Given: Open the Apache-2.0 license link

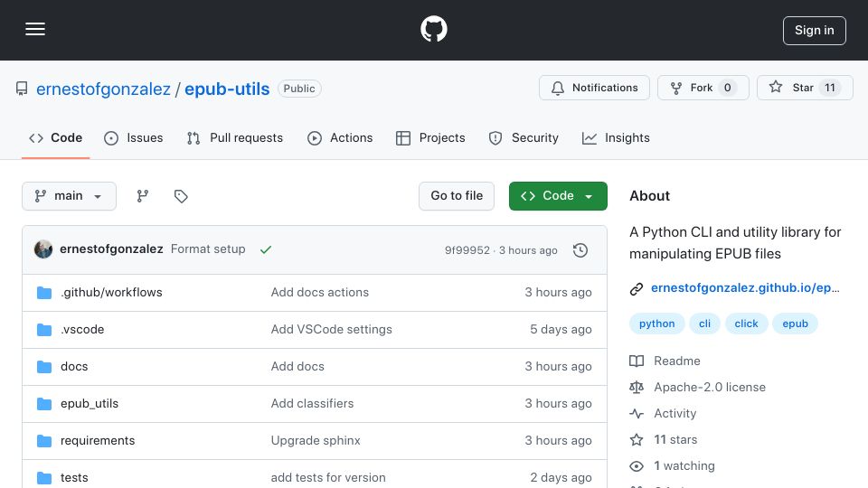Looking at the screenshot, I should tap(710, 388).
